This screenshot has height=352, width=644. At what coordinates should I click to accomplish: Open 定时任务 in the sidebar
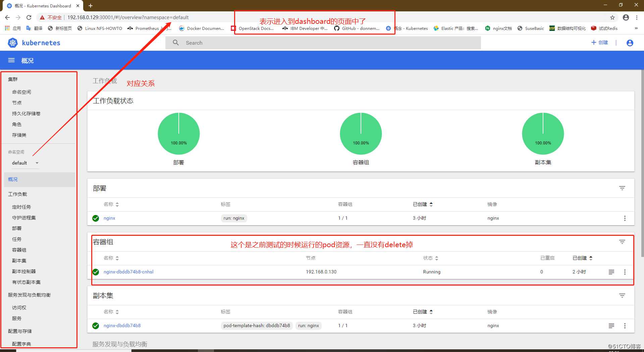[21, 207]
